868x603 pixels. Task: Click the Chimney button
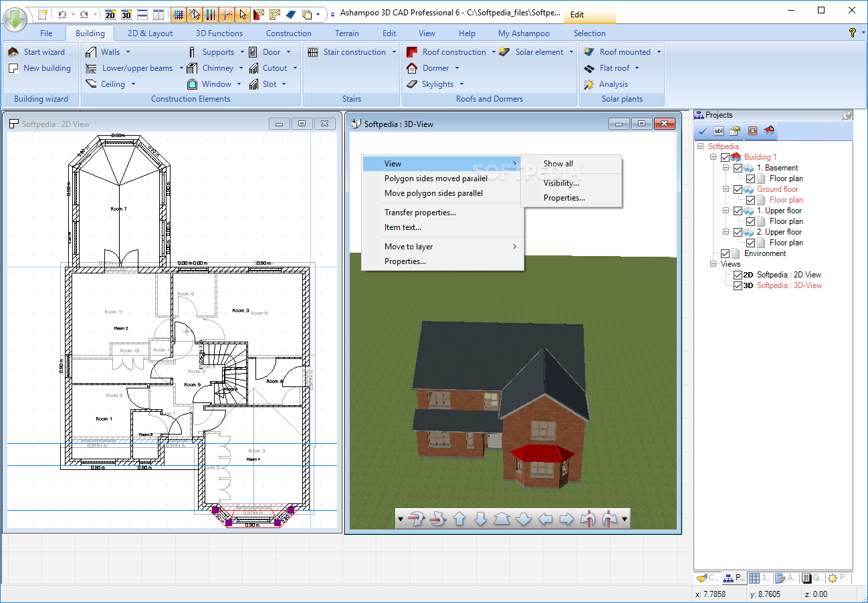(214, 68)
